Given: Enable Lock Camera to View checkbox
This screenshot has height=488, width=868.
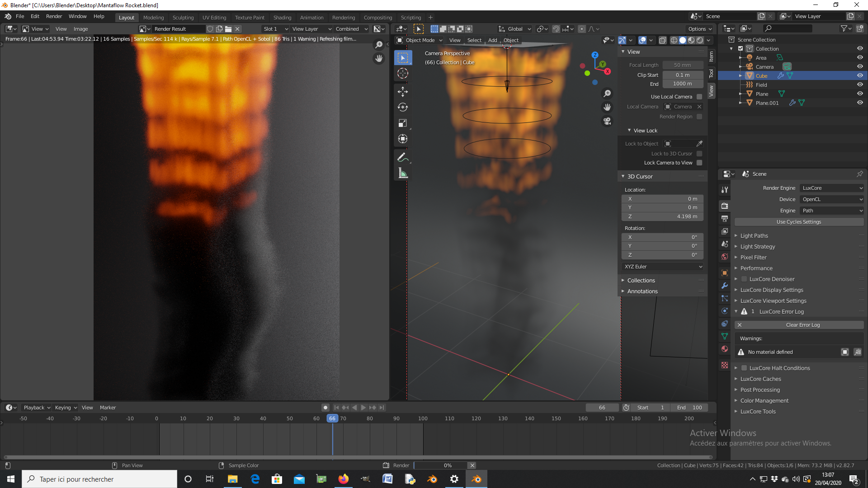Looking at the screenshot, I should point(699,163).
